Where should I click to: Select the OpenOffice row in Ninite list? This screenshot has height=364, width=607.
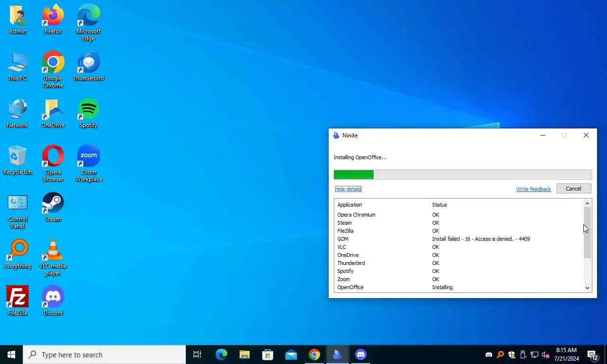point(459,287)
